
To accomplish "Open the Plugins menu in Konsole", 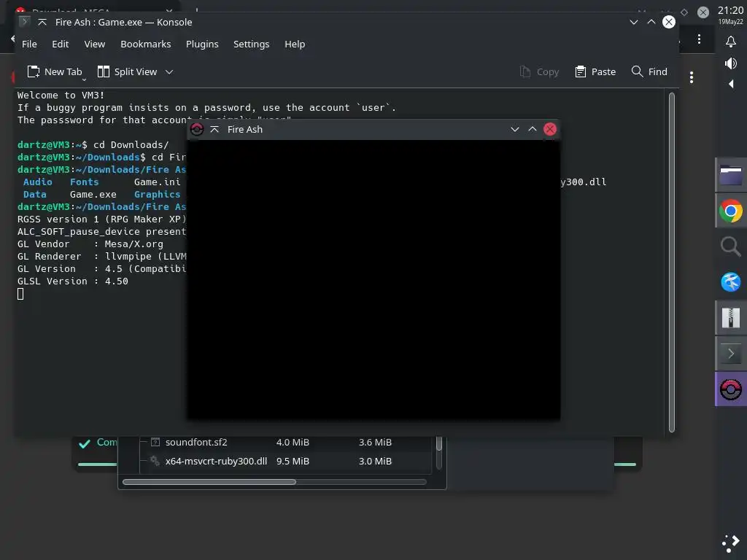I will click(x=202, y=44).
